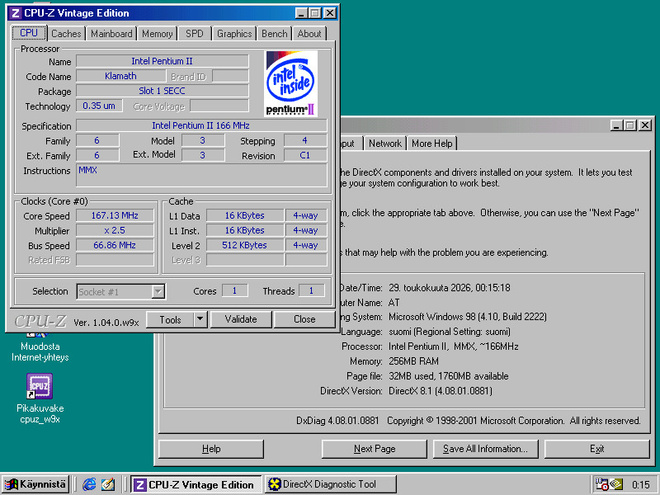Click Save All Information button

(x=485, y=449)
